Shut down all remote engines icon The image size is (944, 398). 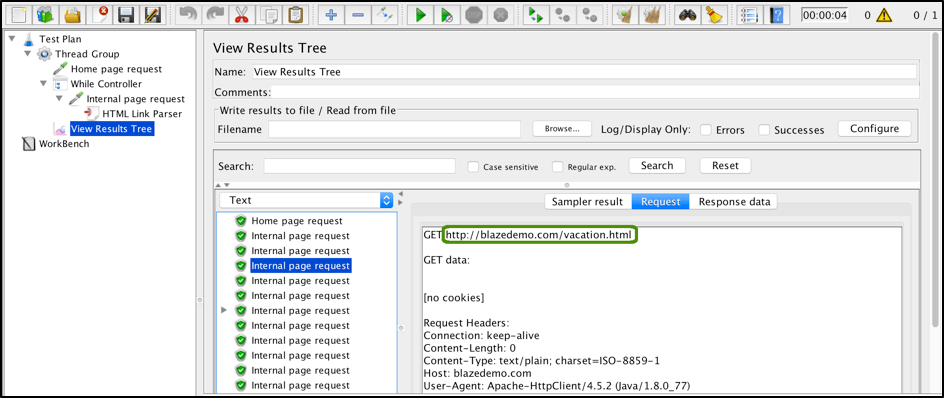coord(589,14)
